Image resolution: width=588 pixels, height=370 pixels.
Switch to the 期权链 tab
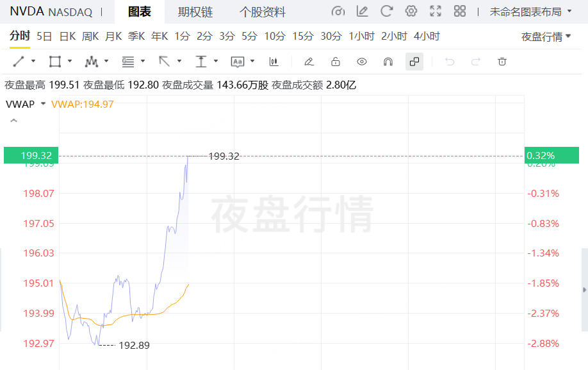195,12
